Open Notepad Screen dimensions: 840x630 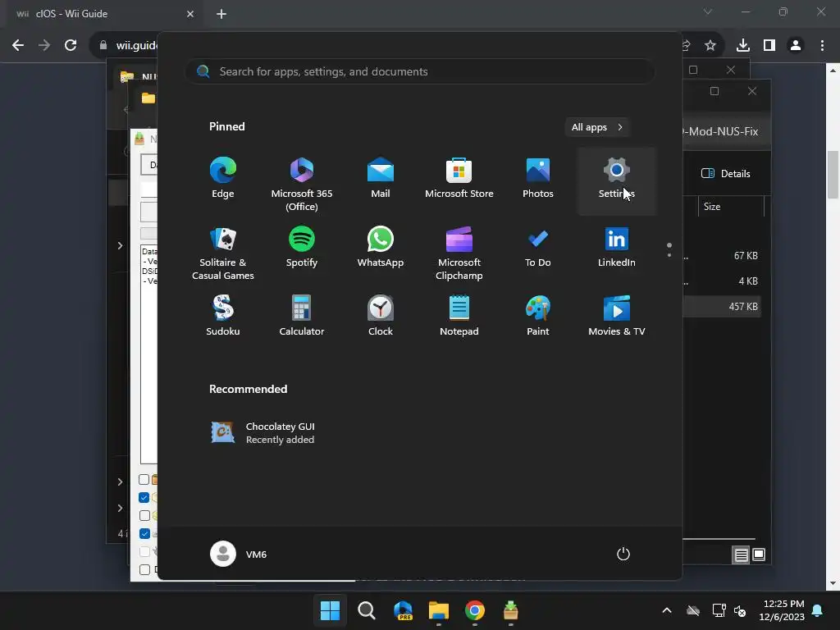(459, 316)
